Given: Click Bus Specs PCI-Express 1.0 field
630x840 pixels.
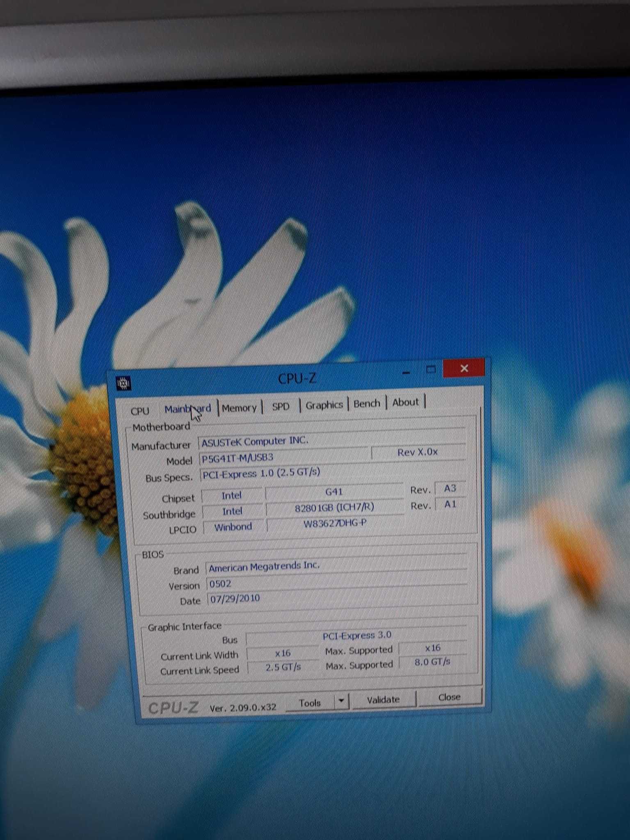Looking at the screenshot, I should click(x=332, y=471).
